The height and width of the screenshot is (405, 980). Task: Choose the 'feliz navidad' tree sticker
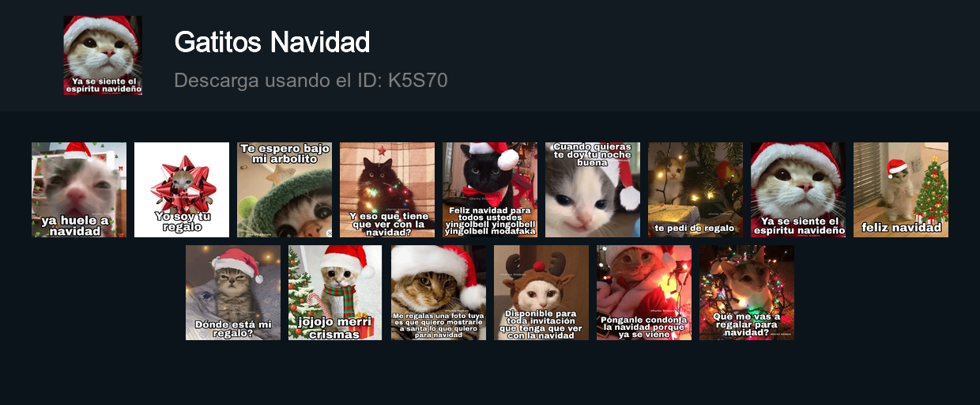click(901, 190)
